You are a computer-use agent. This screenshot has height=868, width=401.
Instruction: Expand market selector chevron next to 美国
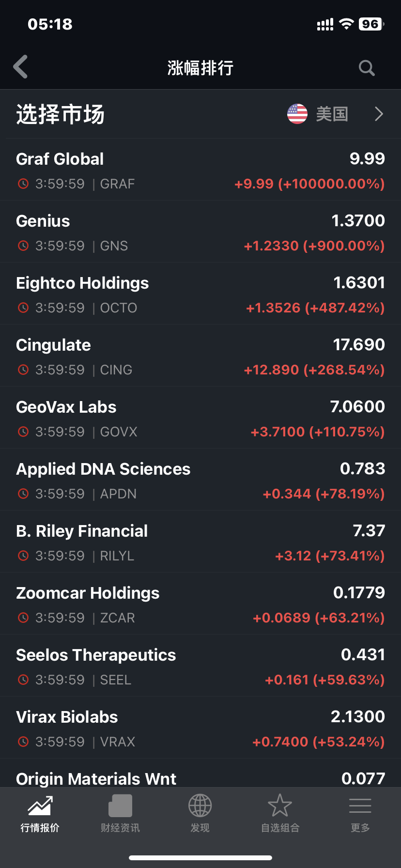[379, 114]
